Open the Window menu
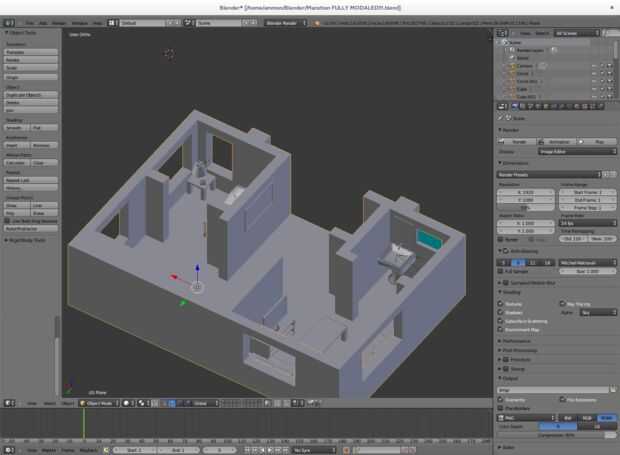 pyautogui.click(x=80, y=23)
